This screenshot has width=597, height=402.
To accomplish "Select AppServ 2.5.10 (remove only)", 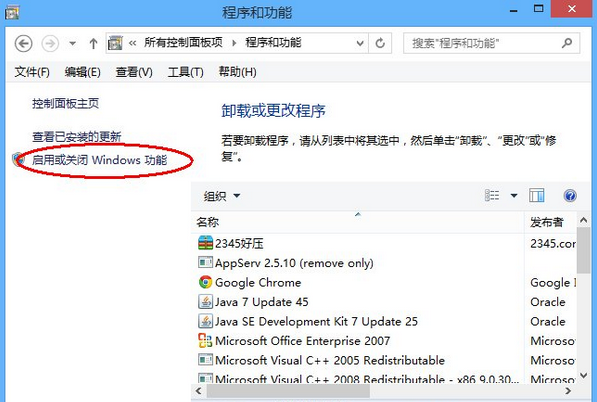I will pyautogui.click(x=294, y=263).
